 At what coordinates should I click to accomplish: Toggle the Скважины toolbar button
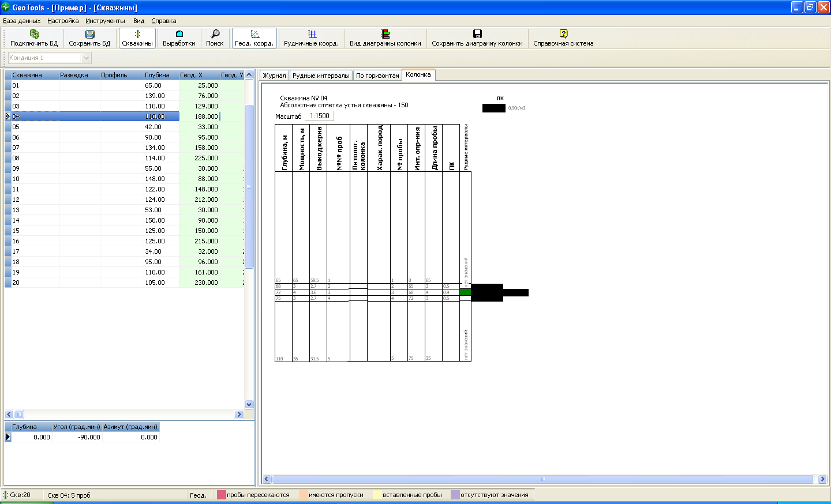pyautogui.click(x=137, y=38)
